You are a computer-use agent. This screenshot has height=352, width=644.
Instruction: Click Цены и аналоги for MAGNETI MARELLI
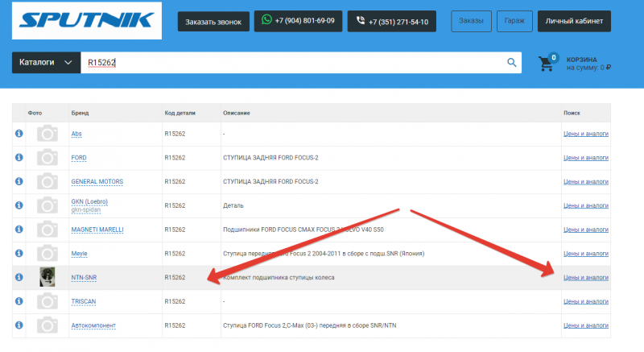point(586,230)
